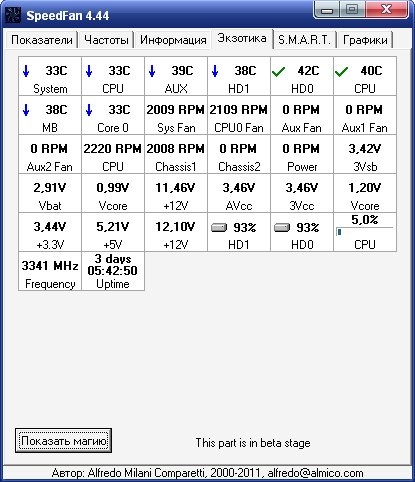This screenshot has width=415, height=482.
Task: Click the +12V 12,10V cell
Action: point(176,232)
